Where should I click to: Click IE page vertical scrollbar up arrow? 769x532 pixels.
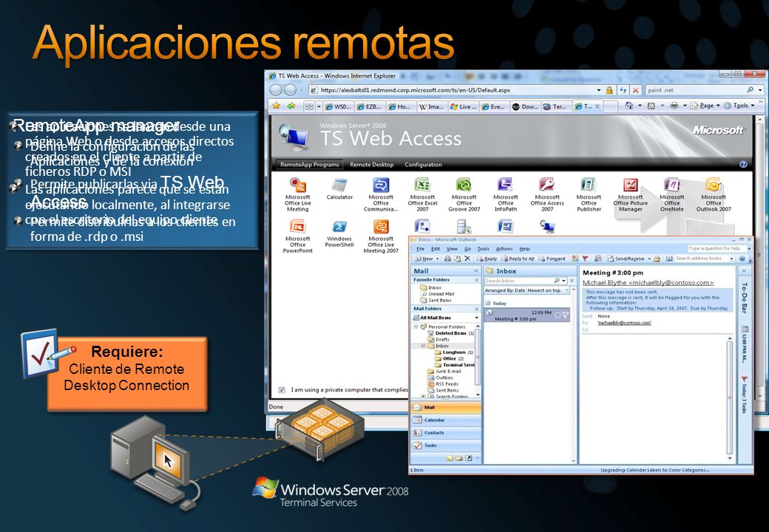pos(761,120)
